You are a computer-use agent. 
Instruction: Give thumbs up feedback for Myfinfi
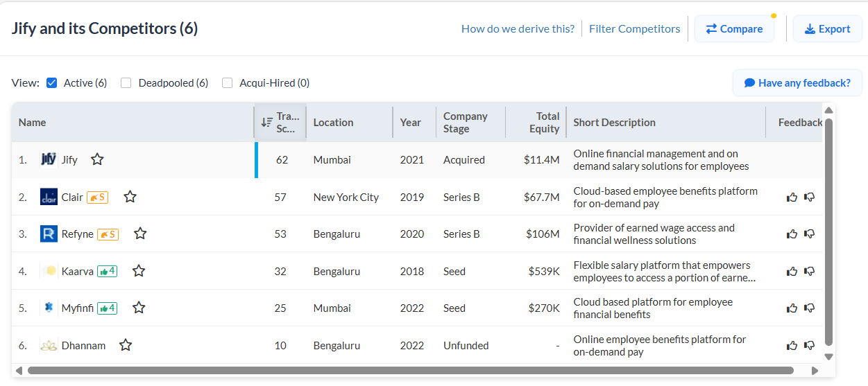pos(792,308)
